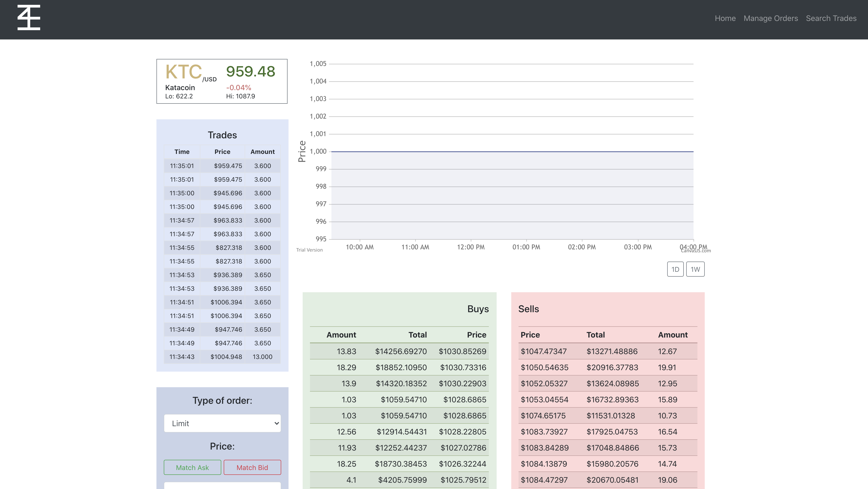The image size is (868, 489).
Task: Click the CanvasJS.com chart credit link
Action: coord(695,251)
